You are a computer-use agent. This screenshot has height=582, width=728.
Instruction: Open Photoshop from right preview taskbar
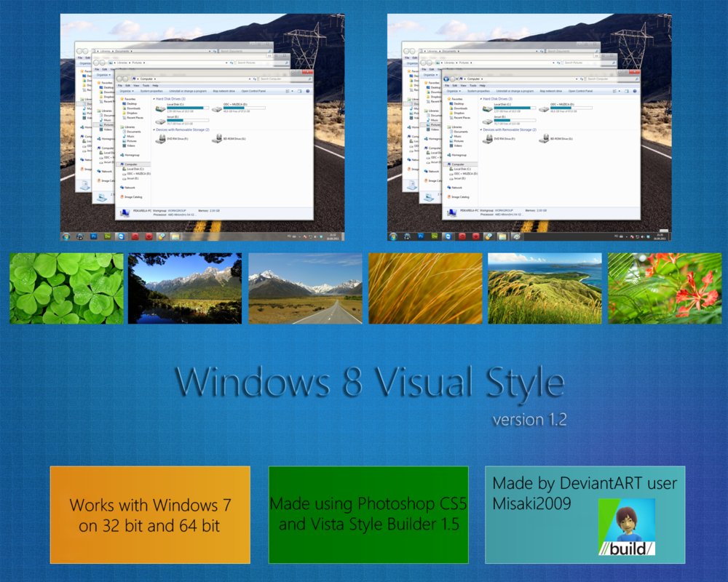tap(422, 236)
